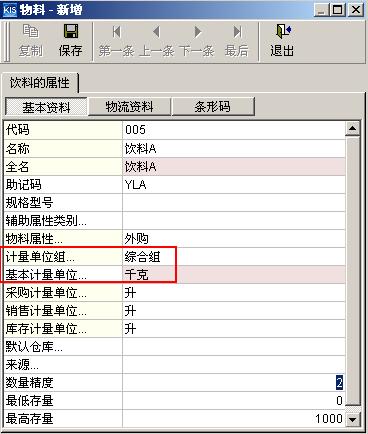Open the 物料属性 value 外购

click(x=234, y=238)
